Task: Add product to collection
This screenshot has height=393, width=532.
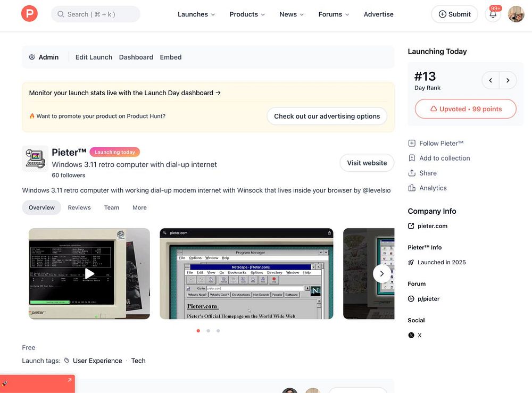Action: [x=439, y=158]
